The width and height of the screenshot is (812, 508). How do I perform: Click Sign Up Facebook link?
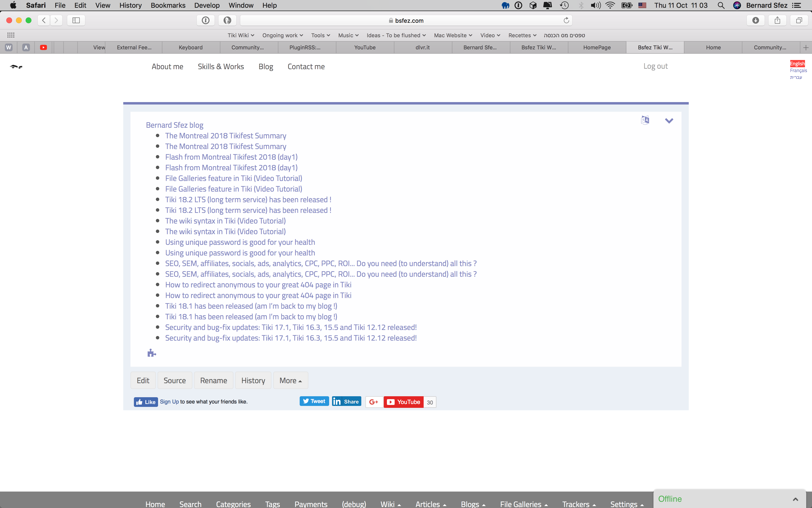coord(169,402)
